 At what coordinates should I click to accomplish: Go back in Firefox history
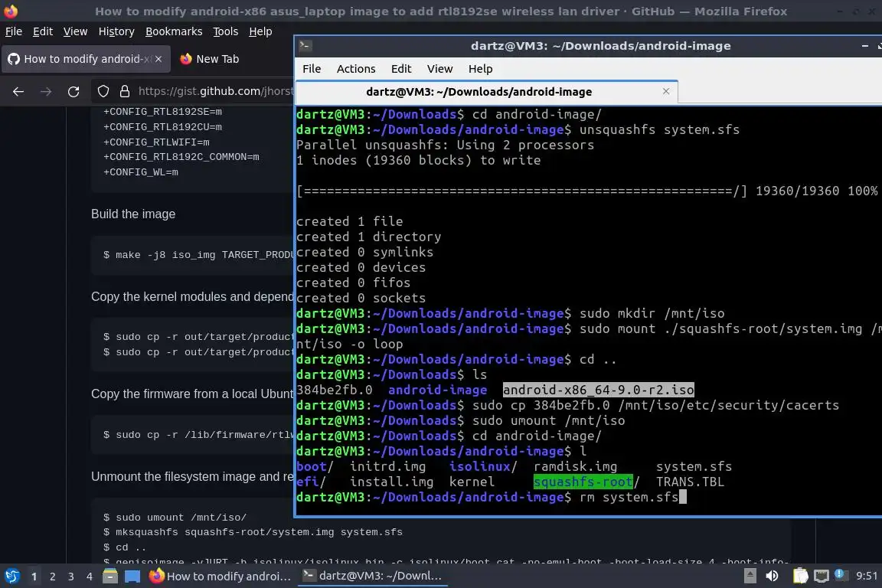click(18, 92)
